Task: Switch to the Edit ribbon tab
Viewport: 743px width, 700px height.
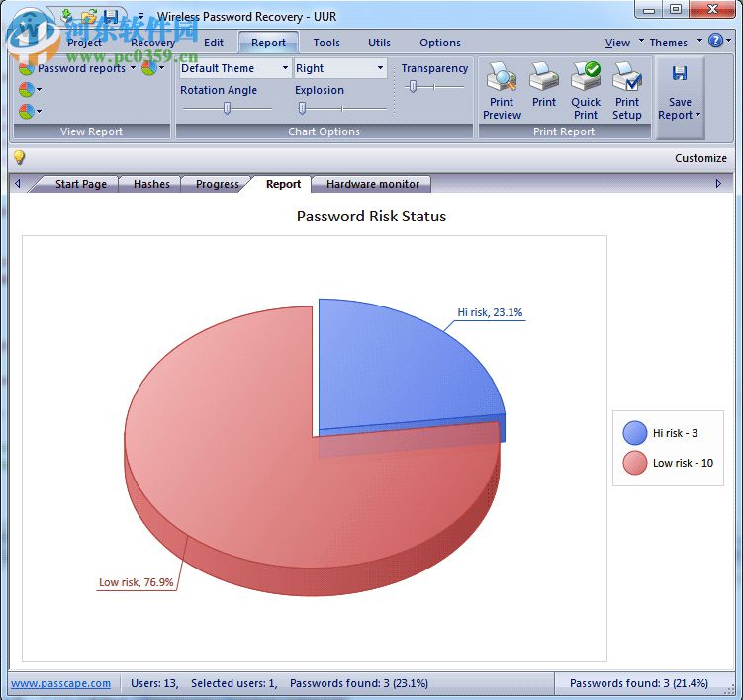Action: [214, 43]
